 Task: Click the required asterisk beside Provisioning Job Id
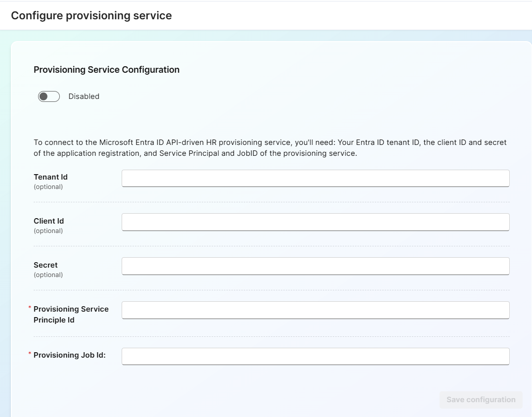coord(29,354)
